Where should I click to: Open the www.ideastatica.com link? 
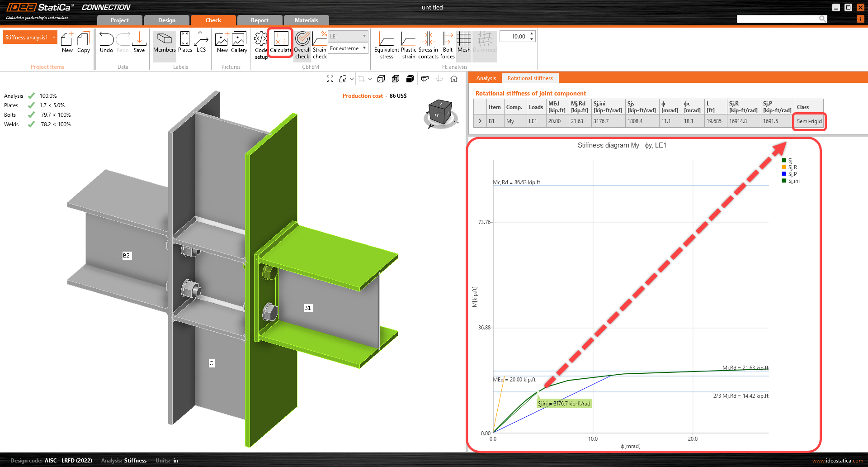[837, 461]
